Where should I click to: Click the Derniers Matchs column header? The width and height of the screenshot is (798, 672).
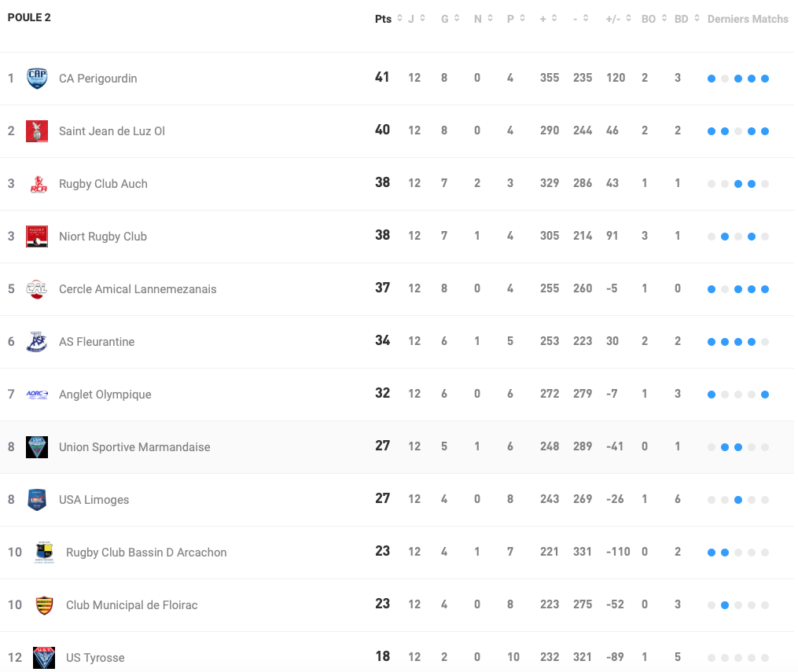[x=748, y=18]
